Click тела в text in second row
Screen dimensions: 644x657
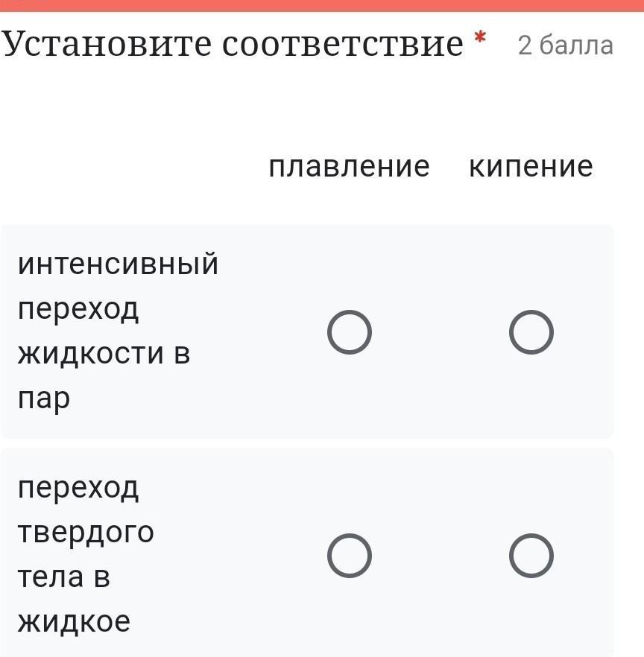(64, 577)
